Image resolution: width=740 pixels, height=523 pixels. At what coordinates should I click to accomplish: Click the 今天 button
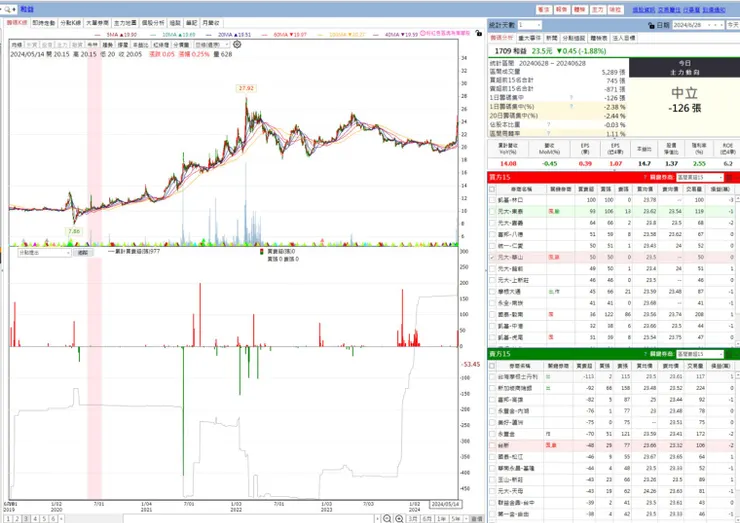point(733,25)
